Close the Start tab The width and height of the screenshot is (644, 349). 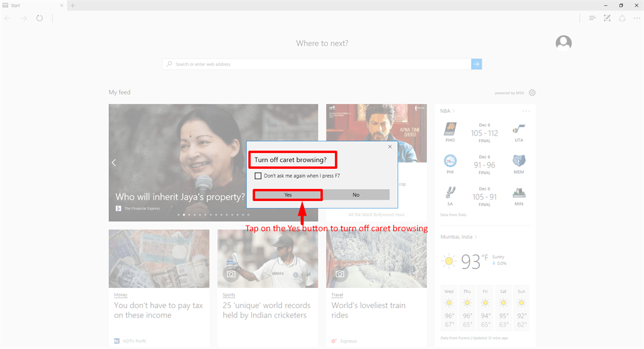click(x=62, y=5)
